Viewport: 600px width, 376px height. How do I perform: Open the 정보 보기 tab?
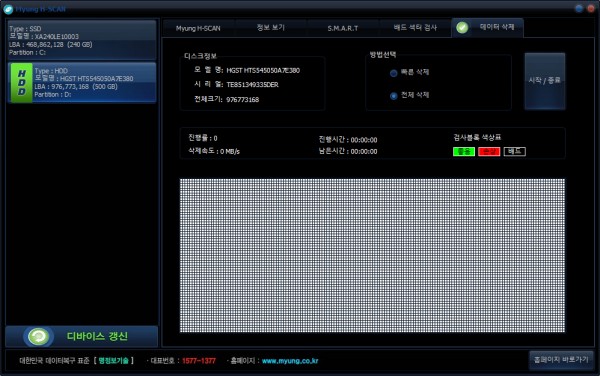coord(271,28)
